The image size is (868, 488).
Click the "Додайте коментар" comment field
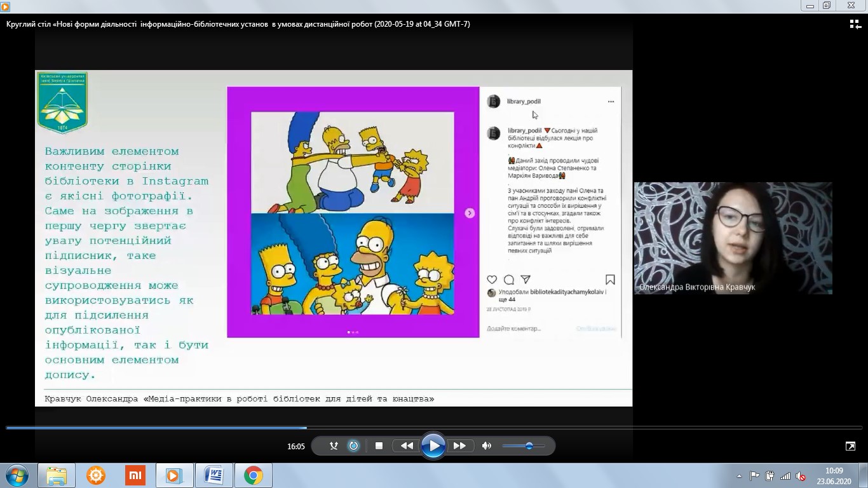point(514,329)
